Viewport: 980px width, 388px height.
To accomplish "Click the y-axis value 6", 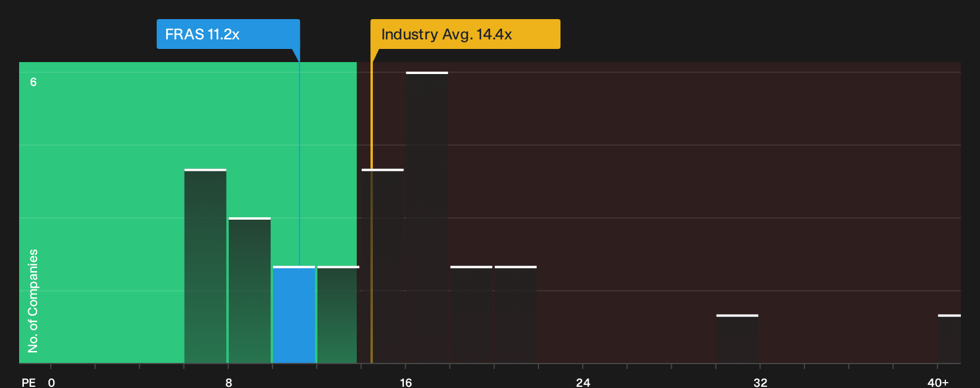I will click(33, 82).
